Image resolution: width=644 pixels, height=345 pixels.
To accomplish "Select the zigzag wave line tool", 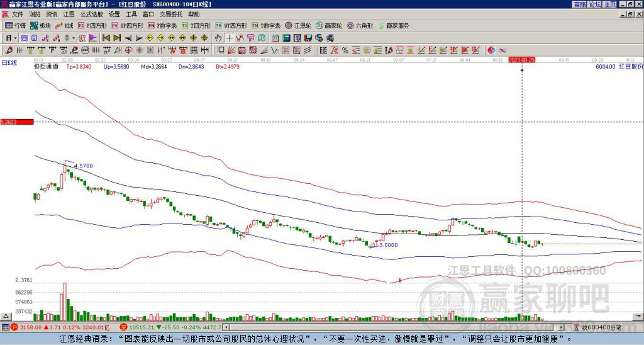I will (274, 50).
